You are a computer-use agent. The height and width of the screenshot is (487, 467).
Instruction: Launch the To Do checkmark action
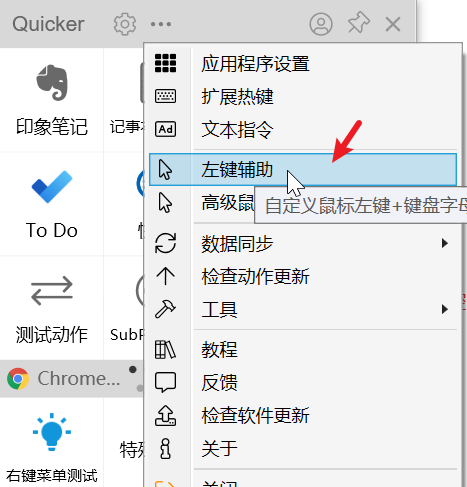[52, 204]
